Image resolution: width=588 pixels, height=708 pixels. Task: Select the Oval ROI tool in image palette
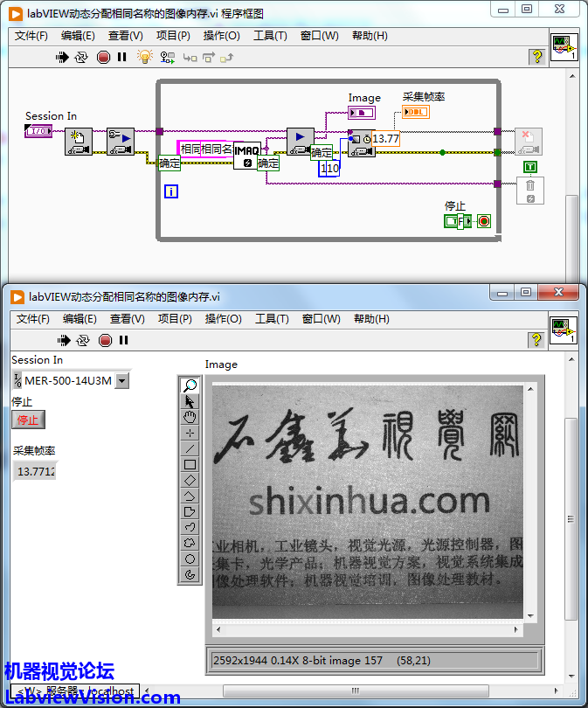click(190, 559)
